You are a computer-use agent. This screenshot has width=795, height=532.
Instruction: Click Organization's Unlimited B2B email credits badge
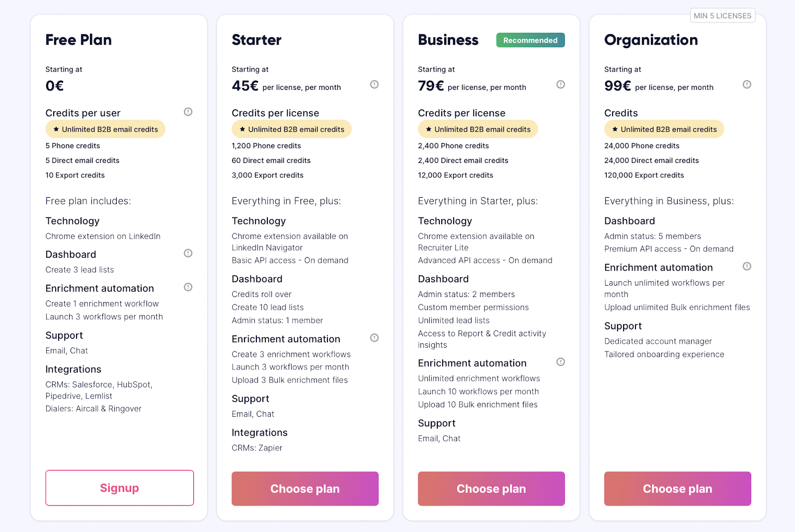click(x=664, y=129)
